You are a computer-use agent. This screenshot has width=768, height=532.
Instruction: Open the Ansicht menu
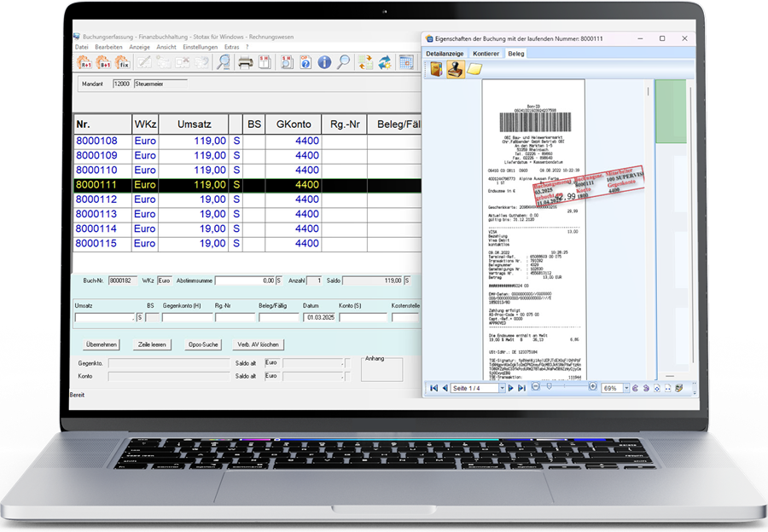click(x=166, y=47)
